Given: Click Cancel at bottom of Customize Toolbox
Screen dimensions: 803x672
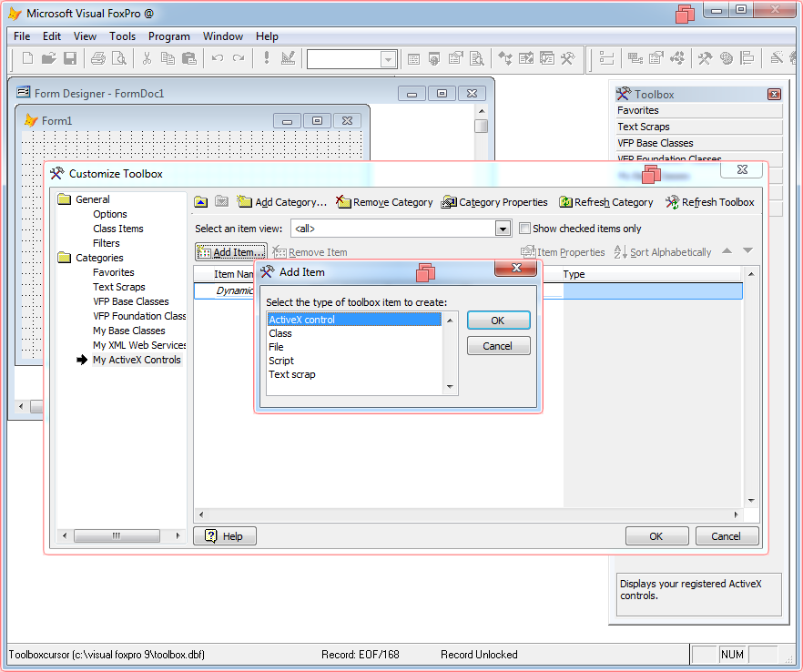Looking at the screenshot, I should tap(727, 535).
